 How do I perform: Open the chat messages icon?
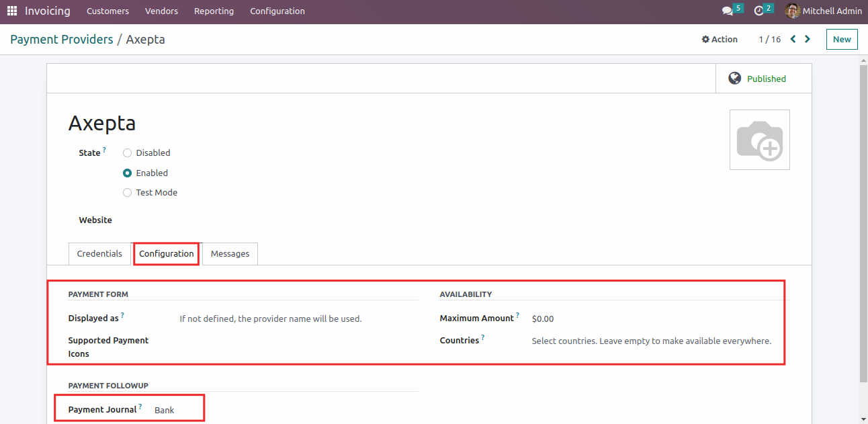point(727,11)
